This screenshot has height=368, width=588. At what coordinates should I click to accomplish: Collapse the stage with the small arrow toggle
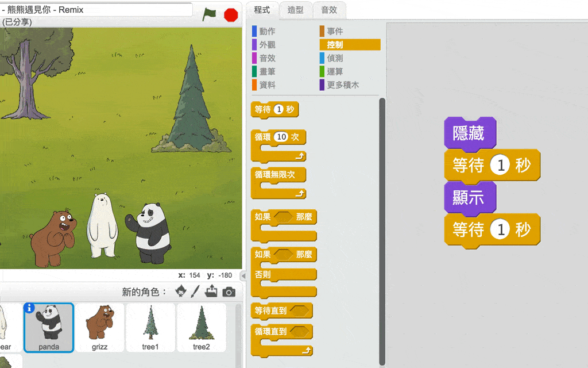(243, 276)
